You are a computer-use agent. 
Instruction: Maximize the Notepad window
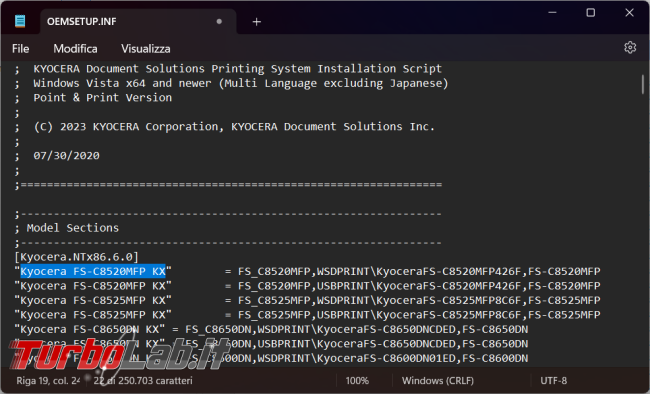(x=591, y=13)
